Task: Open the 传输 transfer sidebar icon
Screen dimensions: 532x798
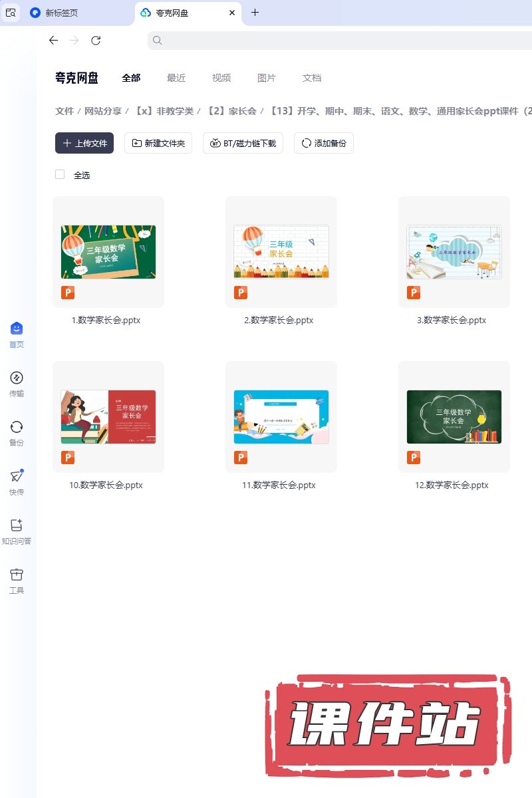Action: [x=17, y=378]
